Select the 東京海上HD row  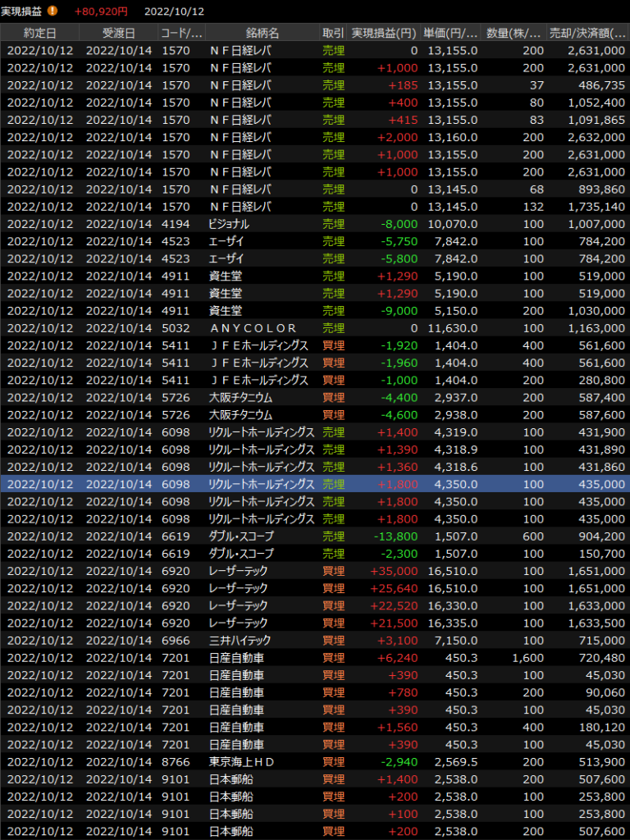[x=315, y=761]
